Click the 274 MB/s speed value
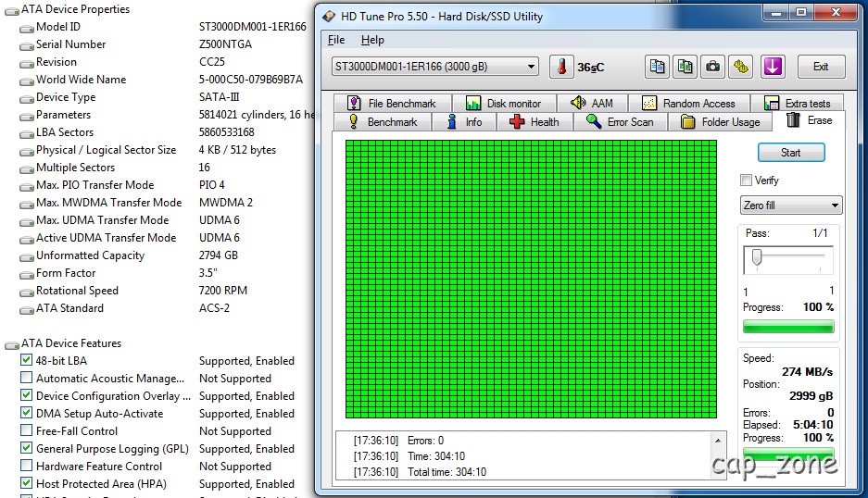 [807, 372]
